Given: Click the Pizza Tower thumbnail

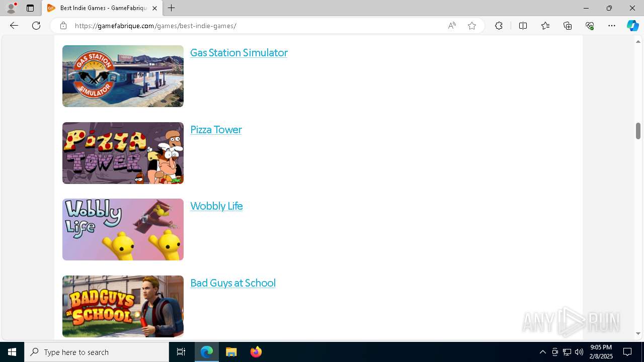Looking at the screenshot, I should pyautogui.click(x=123, y=153).
